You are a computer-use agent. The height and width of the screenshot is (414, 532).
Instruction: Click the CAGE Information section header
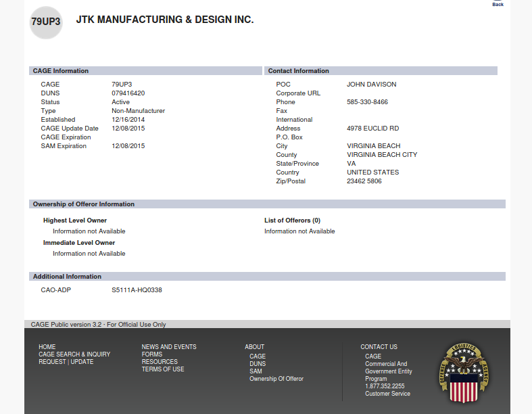pos(145,70)
